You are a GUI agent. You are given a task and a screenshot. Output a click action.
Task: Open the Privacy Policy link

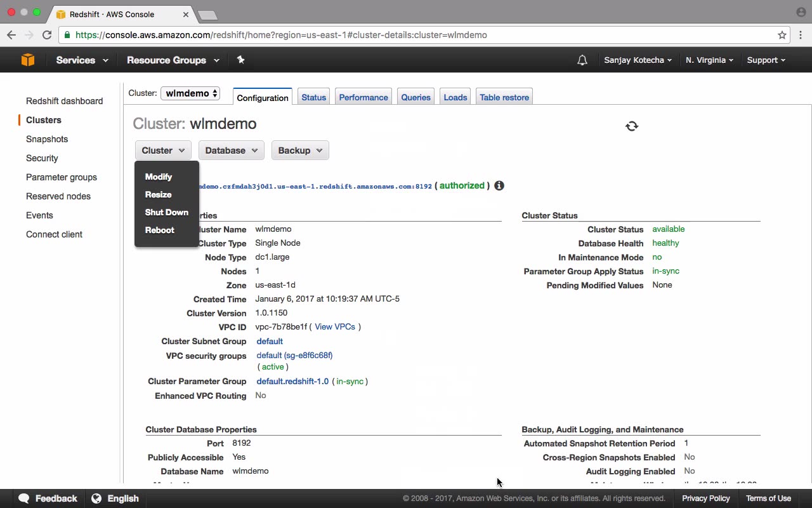(x=706, y=498)
